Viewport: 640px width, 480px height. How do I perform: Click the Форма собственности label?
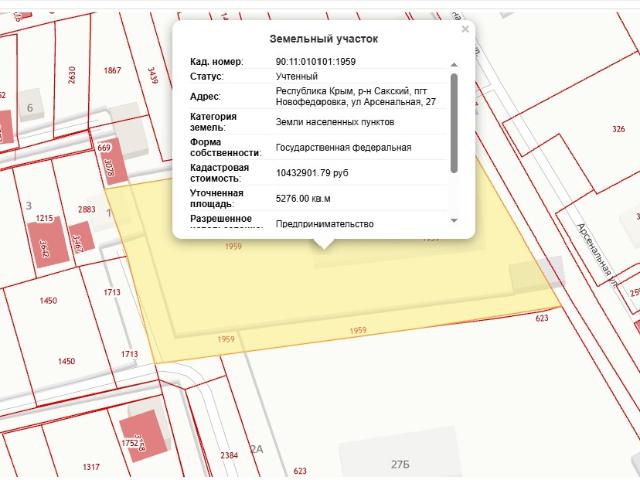(x=225, y=147)
